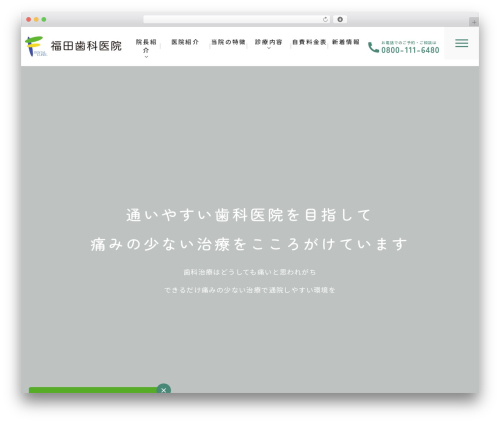Reload the page with the refresh icon
Viewport: 500px width, 423px height.
click(325, 19)
